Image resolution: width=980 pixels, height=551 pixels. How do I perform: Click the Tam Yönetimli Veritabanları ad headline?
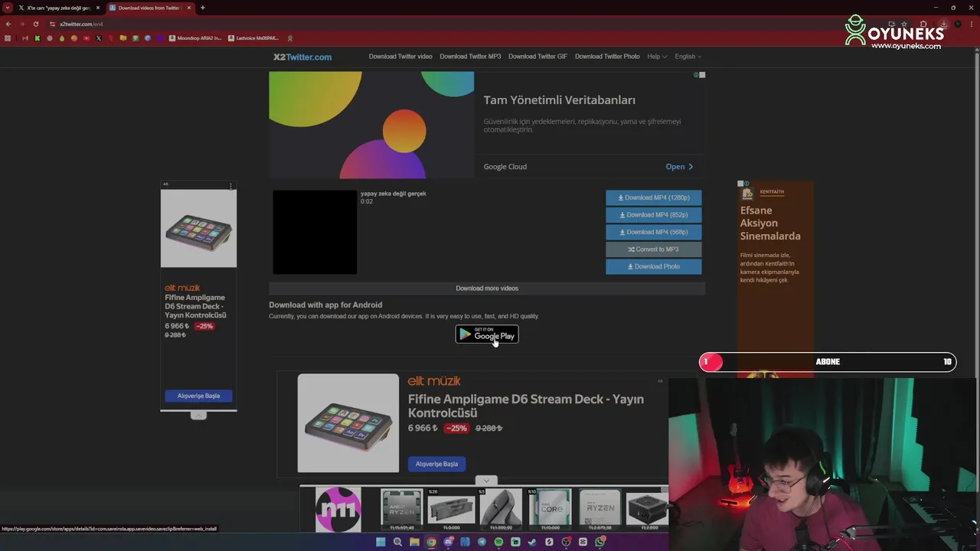click(x=560, y=100)
